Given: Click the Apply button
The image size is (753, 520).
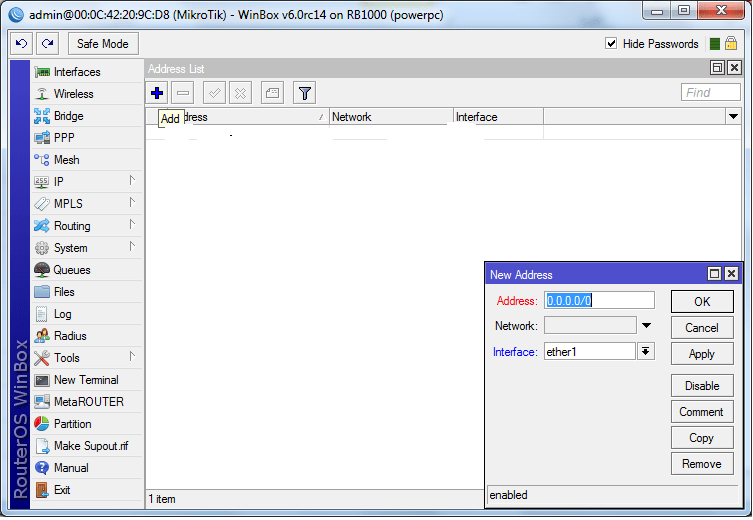Looking at the screenshot, I should click(x=702, y=354).
